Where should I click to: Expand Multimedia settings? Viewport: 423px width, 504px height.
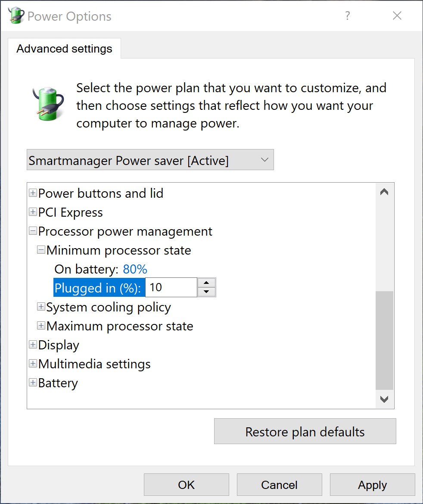[33, 364]
